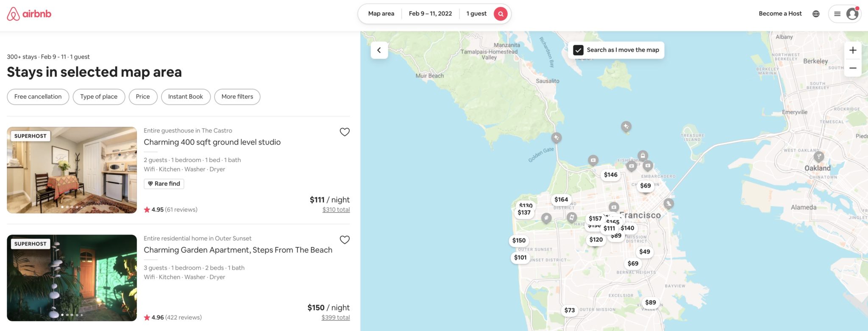Open the $310 total price breakdown link
The width and height of the screenshot is (868, 331).
335,209
